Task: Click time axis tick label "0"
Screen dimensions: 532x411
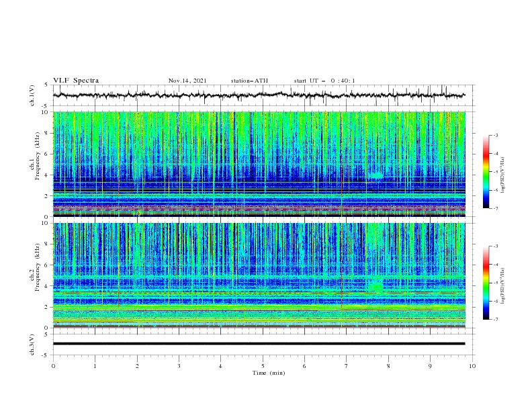Action: coord(53,366)
